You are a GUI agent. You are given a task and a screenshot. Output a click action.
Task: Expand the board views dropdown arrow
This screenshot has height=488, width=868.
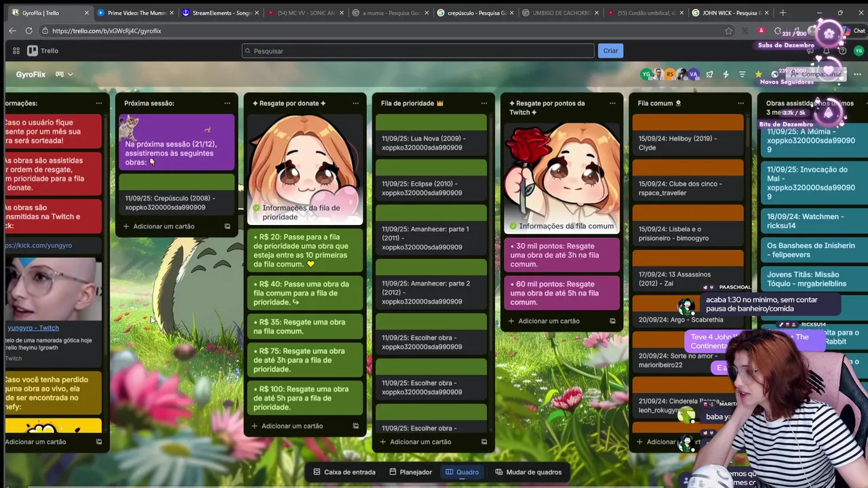70,75
